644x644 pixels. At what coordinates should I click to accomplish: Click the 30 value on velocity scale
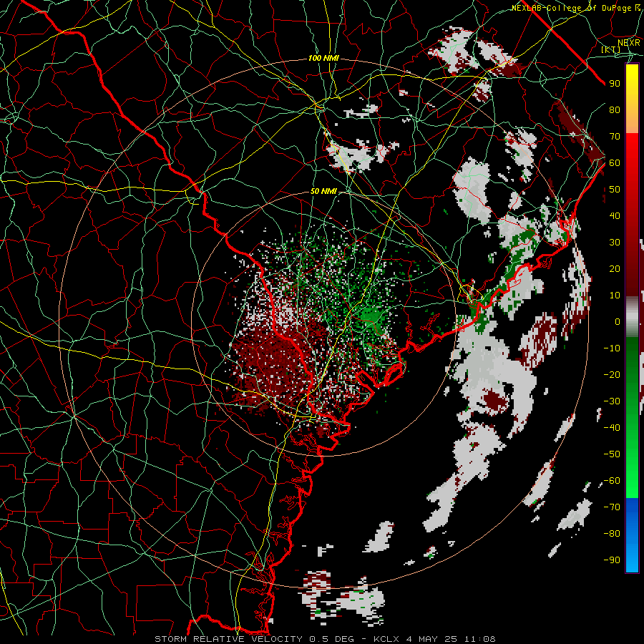tap(615, 243)
